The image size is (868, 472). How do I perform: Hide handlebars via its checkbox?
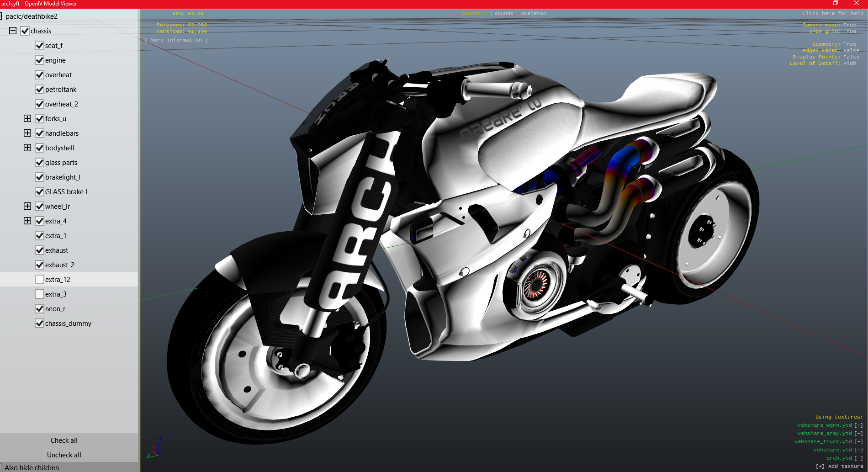click(40, 133)
